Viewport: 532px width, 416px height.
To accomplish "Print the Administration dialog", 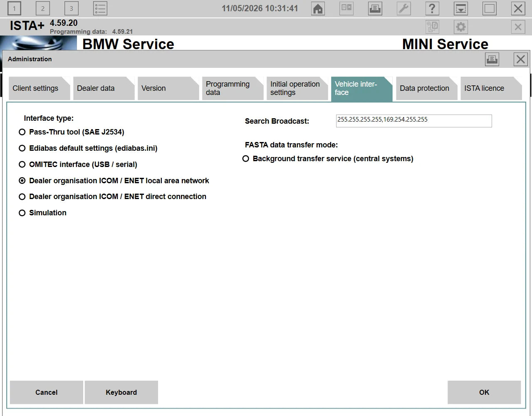I will (492, 59).
